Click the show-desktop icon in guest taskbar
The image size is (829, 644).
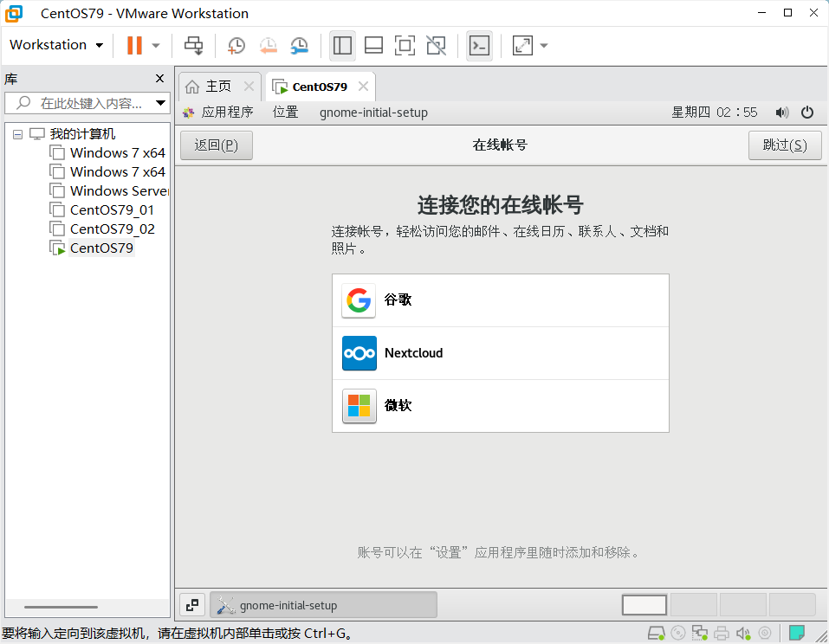pyautogui.click(x=192, y=605)
